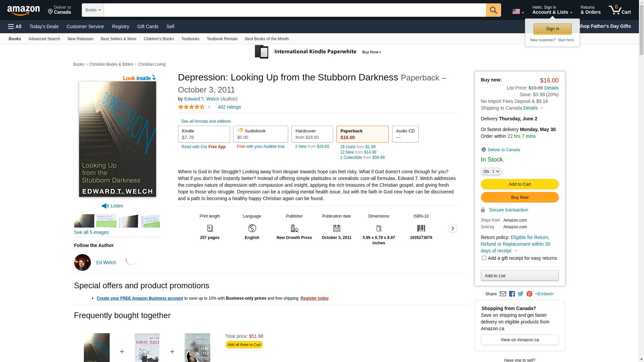The height and width of the screenshot is (362, 644).
Task: Go to Best Sellers & More
Action: click(118, 39)
